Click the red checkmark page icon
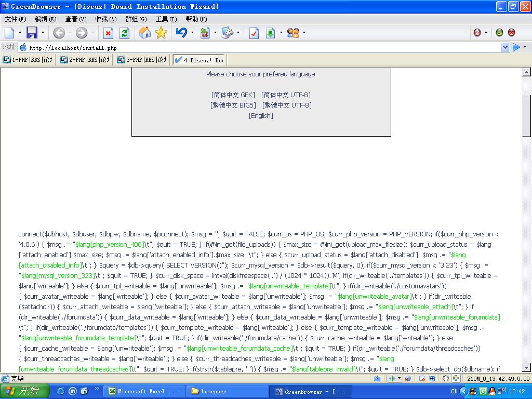Screen dimensions: 532x399 point(254,33)
